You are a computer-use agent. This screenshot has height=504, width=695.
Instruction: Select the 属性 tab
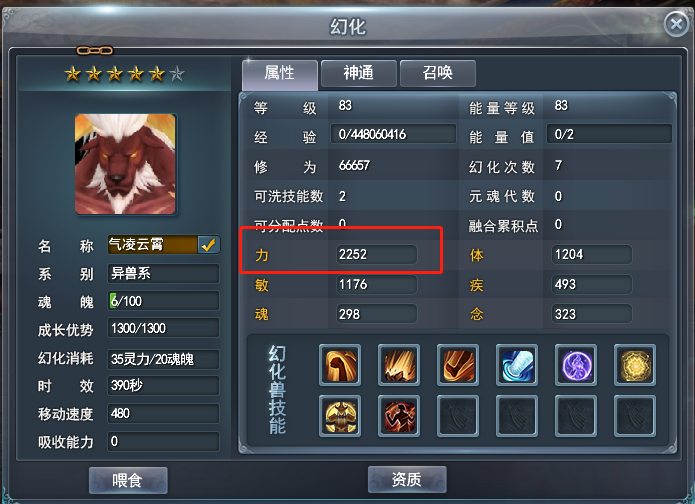tap(280, 74)
